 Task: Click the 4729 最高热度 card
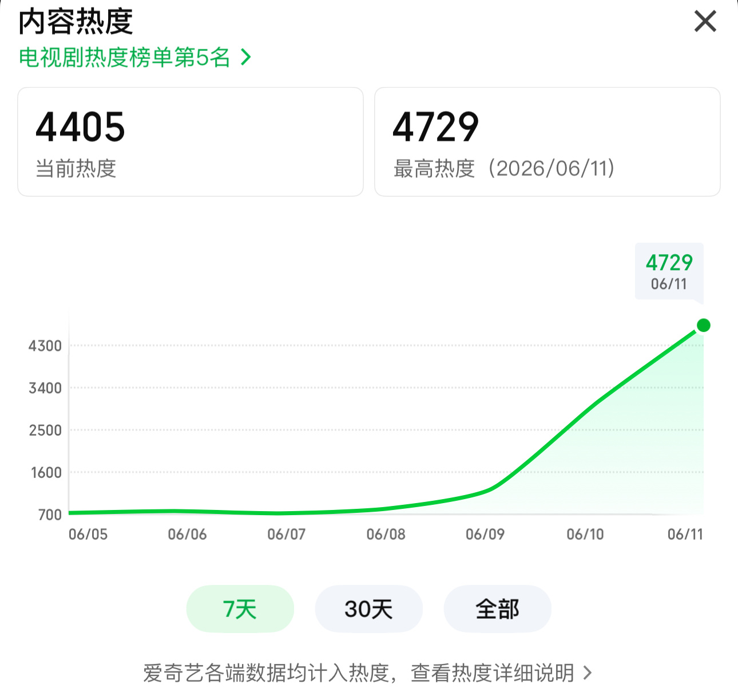point(547,142)
